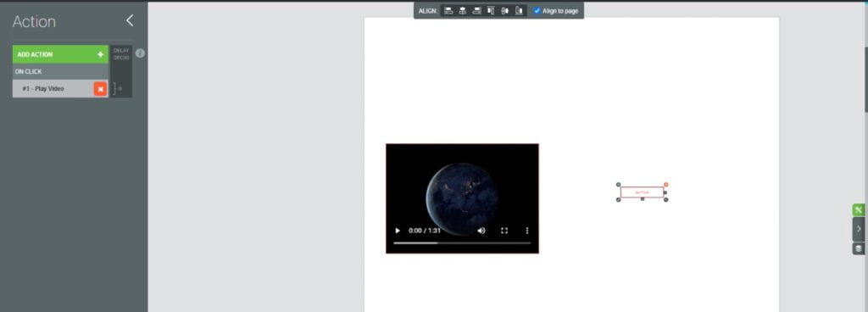Click the align top edges icon
The width and height of the screenshot is (868, 312).
[x=491, y=10]
